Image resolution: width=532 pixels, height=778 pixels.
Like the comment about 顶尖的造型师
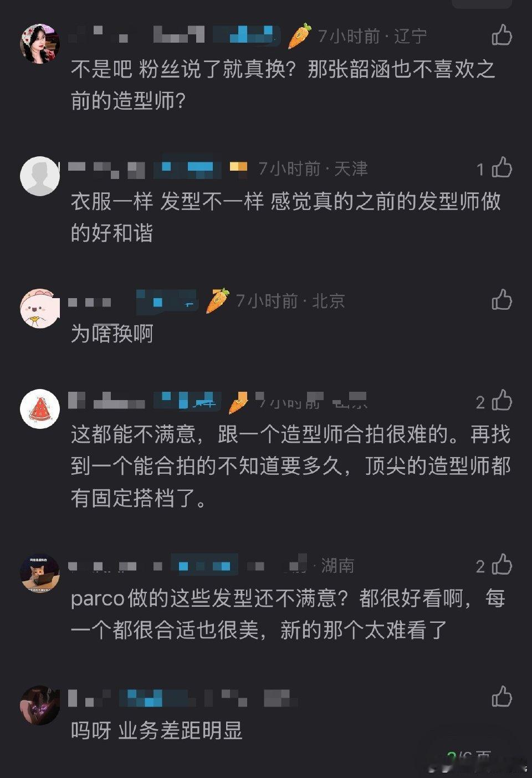502,400
